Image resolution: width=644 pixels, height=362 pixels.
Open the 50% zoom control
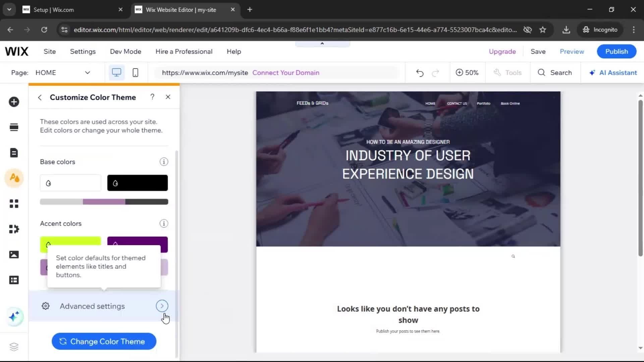467,73
